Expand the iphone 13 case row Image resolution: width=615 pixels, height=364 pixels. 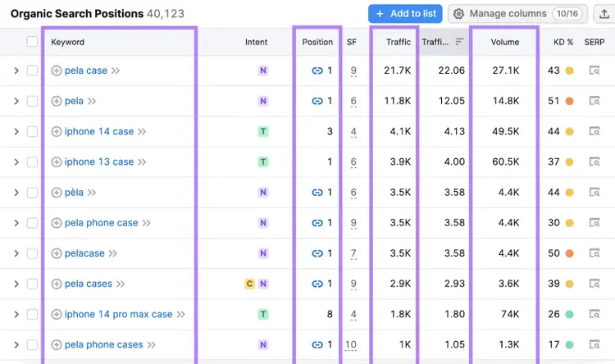[16, 162]
